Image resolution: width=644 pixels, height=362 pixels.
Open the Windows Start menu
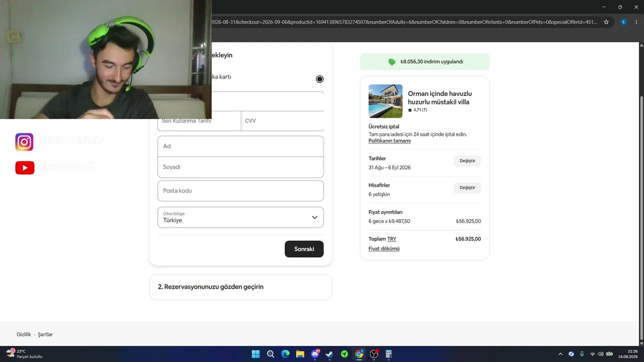(x=256, y=354)
